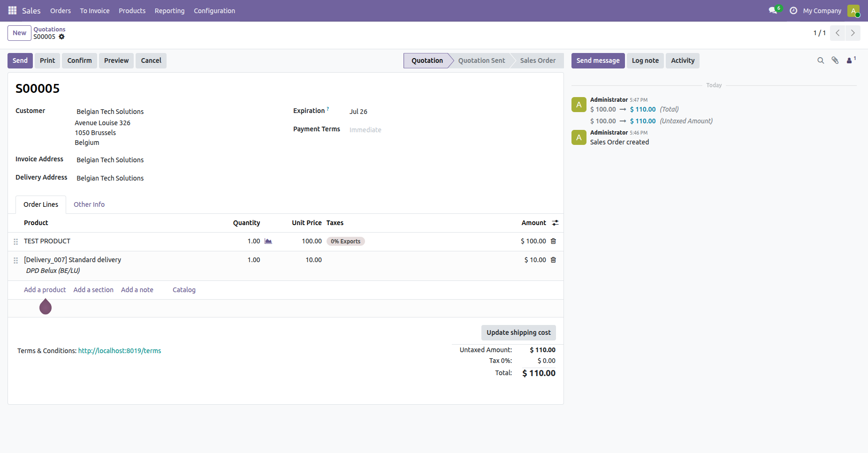
Task: Click the Sales Order created log message
Action: click(x=619, y=142)
